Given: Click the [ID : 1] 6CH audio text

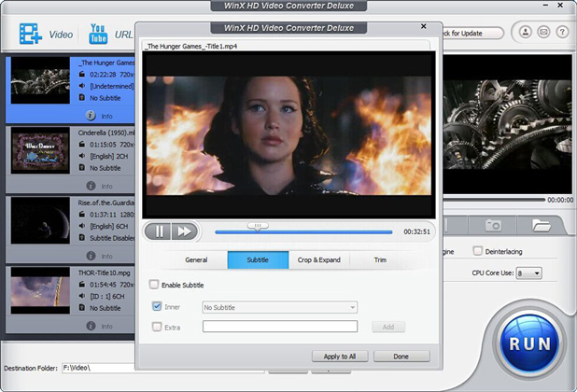Looking at the screenshot, I should [107, 296].
